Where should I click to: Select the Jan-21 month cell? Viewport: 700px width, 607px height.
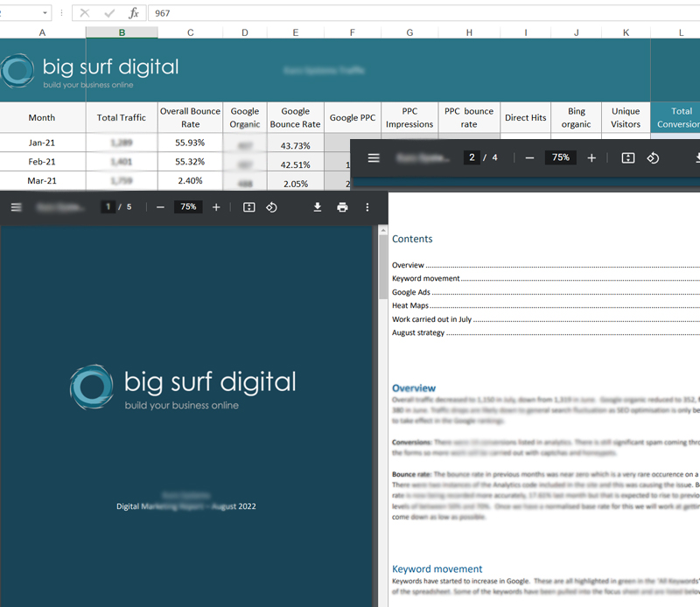tap(42, 143)
